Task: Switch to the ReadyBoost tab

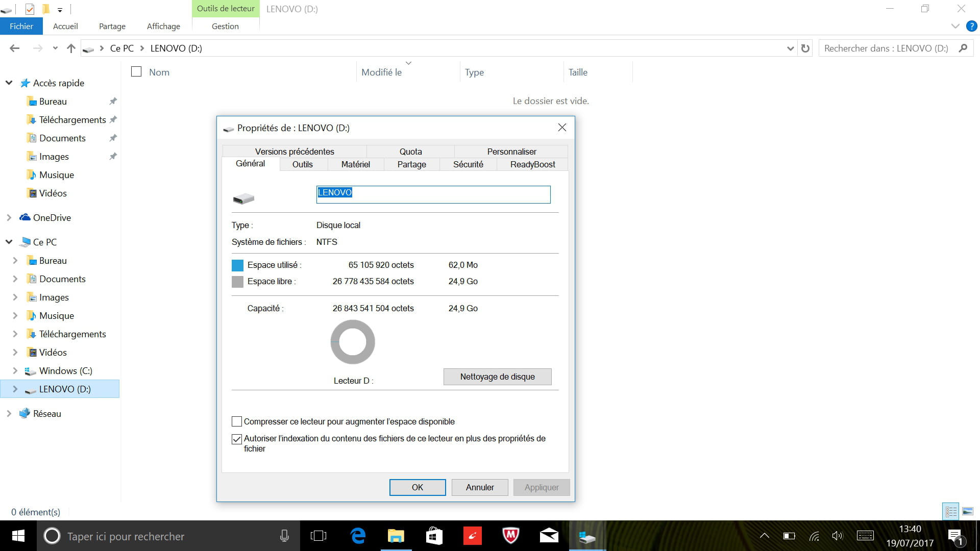Action: click(x=532, y=164)
